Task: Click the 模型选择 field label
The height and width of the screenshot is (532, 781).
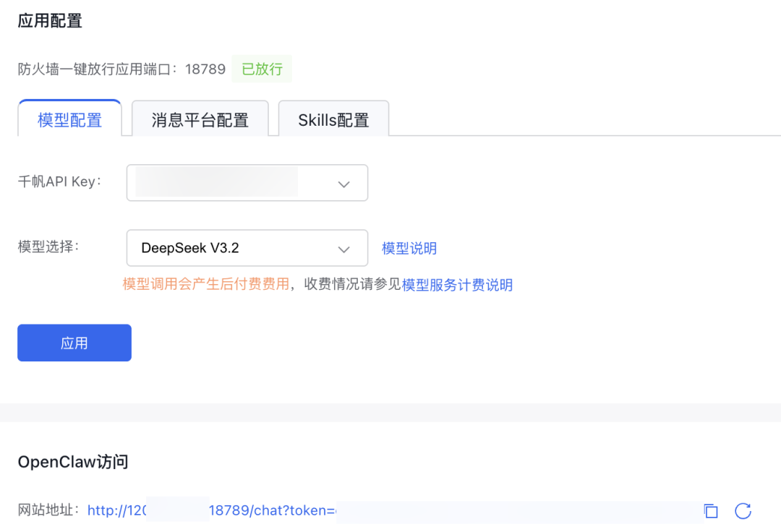Action: (48, 246)
